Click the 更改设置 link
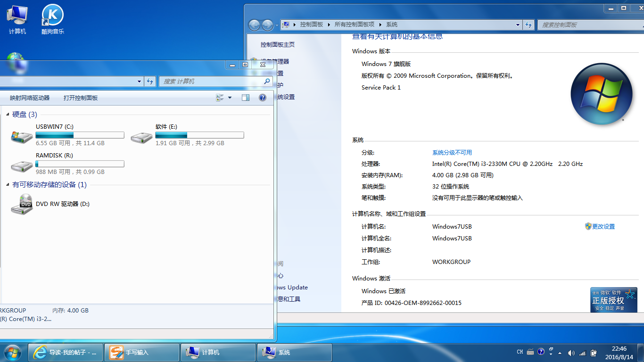644x362 pixels. click(603, 226)
